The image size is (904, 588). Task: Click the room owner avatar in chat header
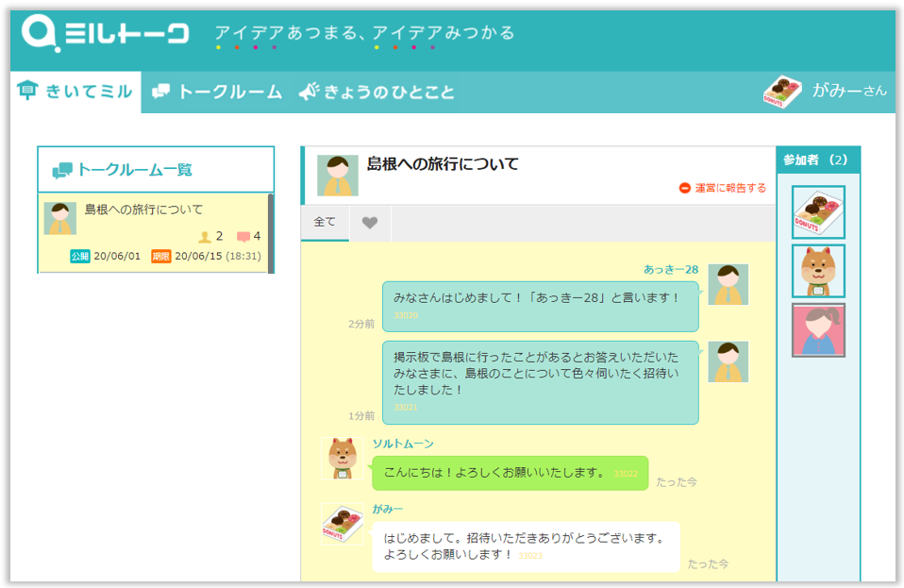pos(337,176)
